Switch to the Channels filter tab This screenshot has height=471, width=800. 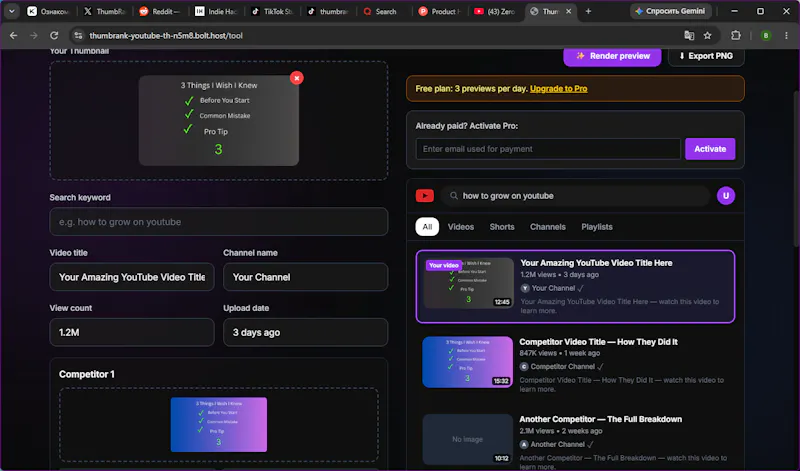coord(547,227)
